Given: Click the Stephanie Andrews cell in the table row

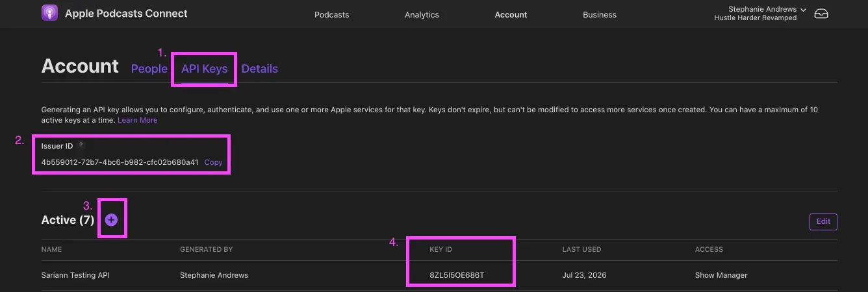Looking at the screenshot, I should click(214, 275).
